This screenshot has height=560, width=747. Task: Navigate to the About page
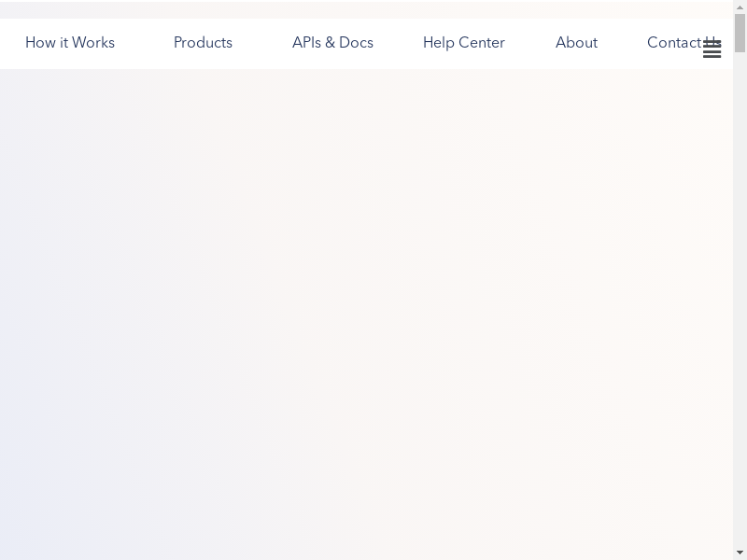click(x=576, y=43)
